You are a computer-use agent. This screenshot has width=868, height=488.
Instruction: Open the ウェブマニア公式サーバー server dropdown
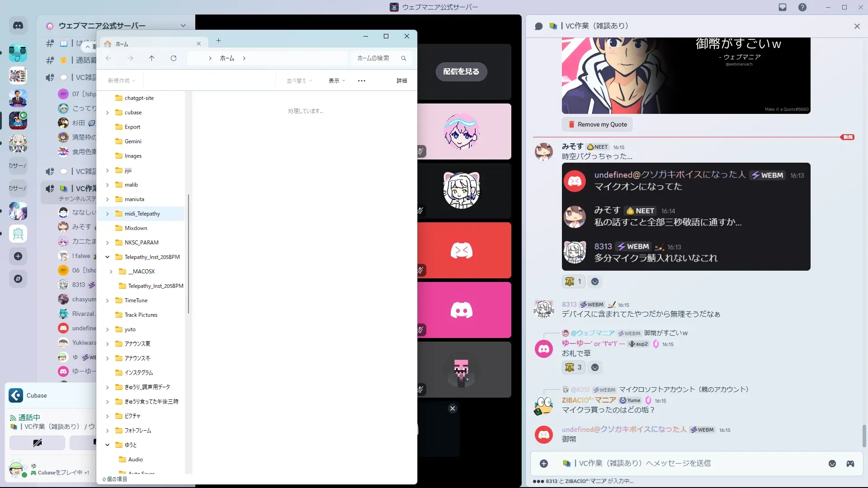pos(183,26)
